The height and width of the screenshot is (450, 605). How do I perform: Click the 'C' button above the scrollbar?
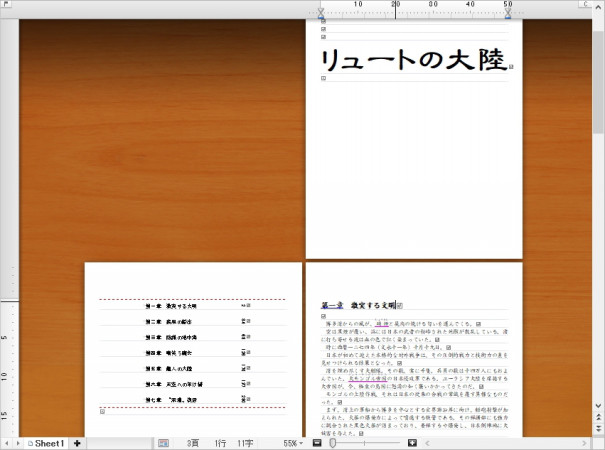click(585, 4)
